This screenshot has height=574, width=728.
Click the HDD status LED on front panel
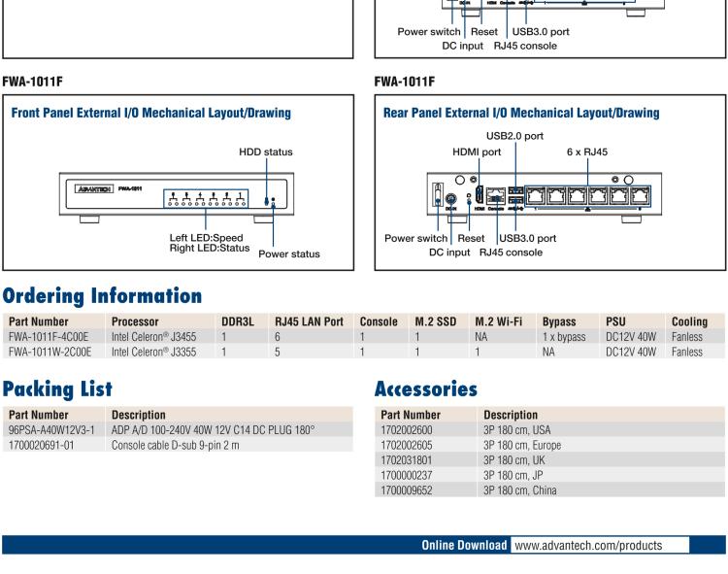(266, 201)
